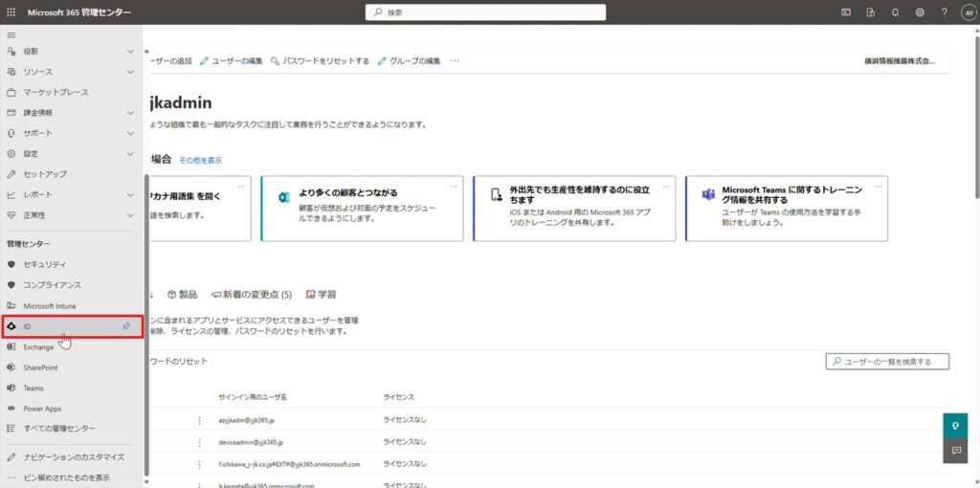Open ellipsis on the Teams training card

click(x=879, y=187)
